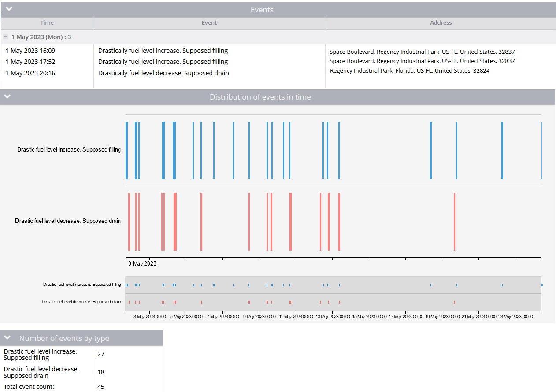
Task: Select the 1 May 2023 17:52 event time
Action: [30, 62]
